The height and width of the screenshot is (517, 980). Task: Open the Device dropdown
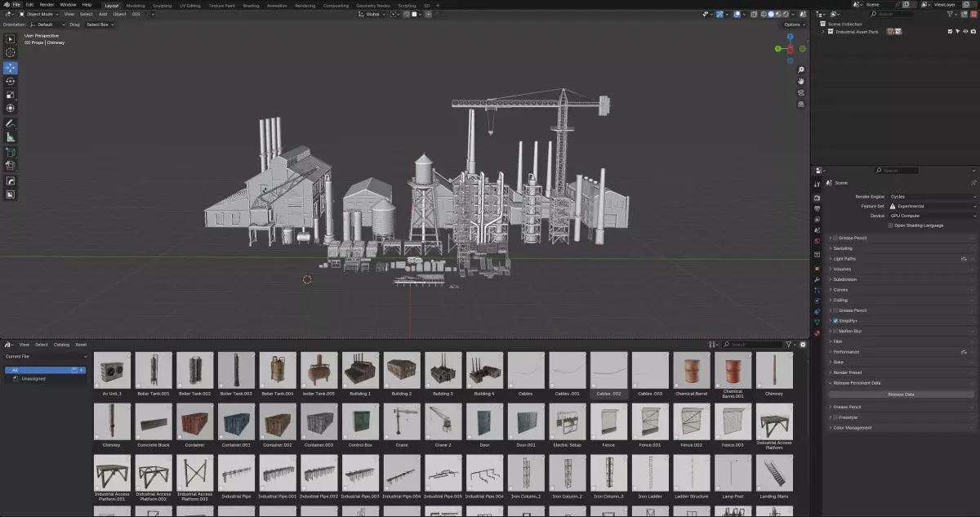[932, 216]
